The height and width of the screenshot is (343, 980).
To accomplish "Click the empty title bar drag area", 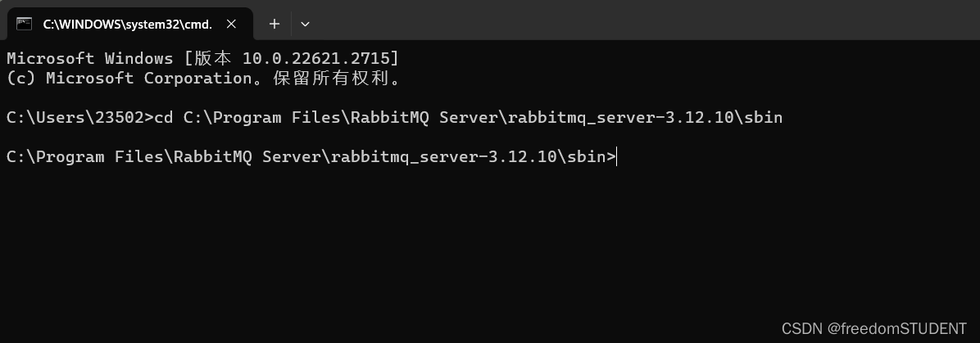I will click(639, 24).
